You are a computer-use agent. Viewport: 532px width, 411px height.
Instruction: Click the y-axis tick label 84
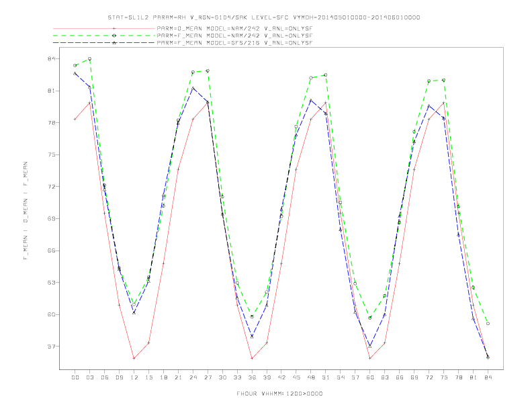tap(52, 58)
